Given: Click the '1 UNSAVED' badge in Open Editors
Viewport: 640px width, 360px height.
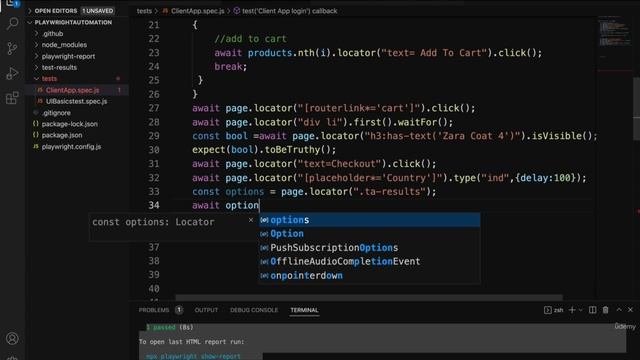Looking at the screenshot, I should pyautogui.click(x=98, y=11).
